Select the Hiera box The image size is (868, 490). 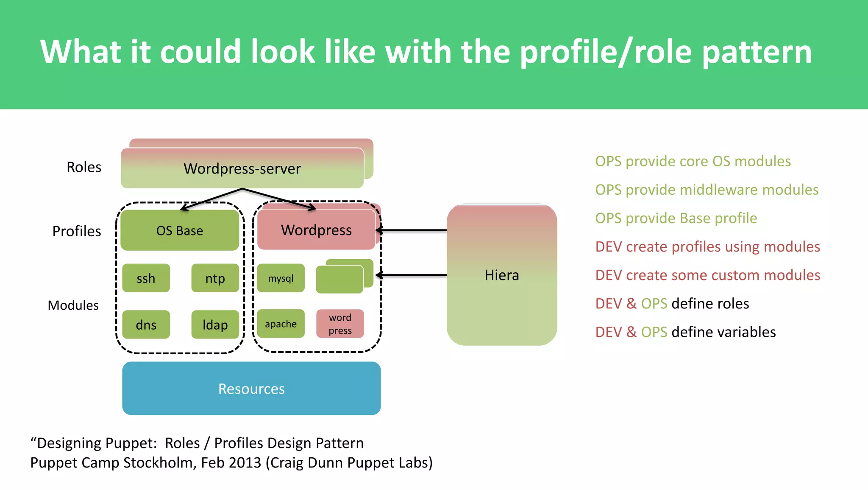point(502,275)
